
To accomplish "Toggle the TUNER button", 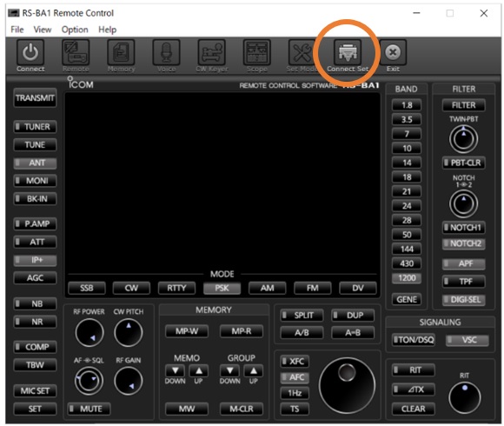I will click(x=35, y=127).
